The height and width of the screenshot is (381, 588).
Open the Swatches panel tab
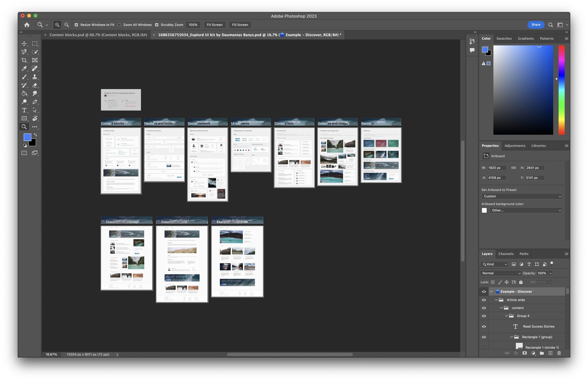click(x=504, y=38)
